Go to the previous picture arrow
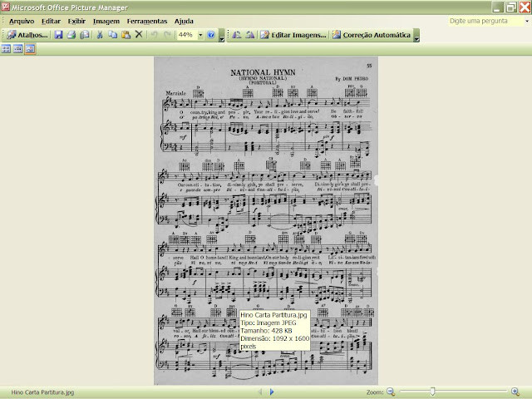The height and width of the screenshot is (399, 532). tap(260, 392)
